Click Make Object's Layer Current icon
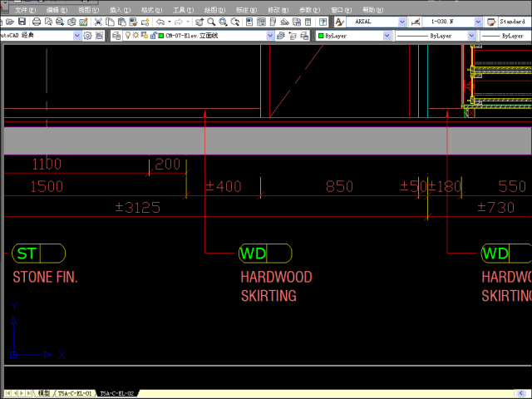Screen dimensions: 532x399 click(281, 35)
